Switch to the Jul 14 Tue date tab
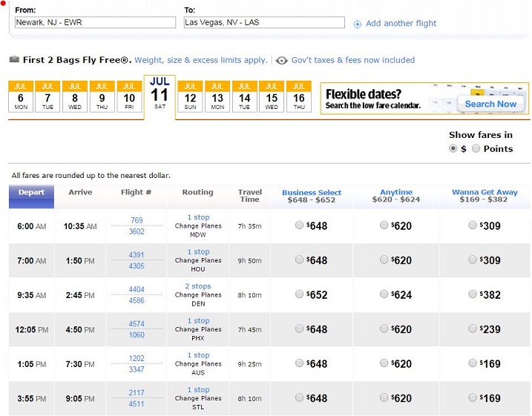532x416 pixels. point(244,96)
